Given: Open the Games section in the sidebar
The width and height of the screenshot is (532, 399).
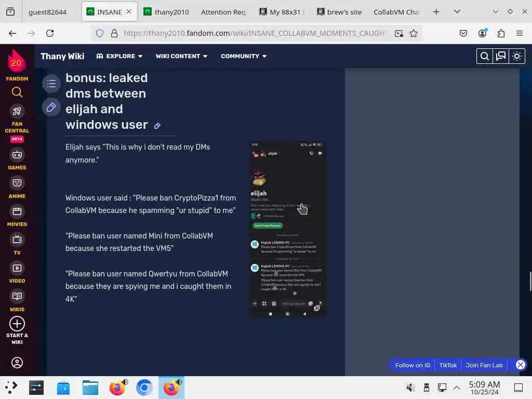Looking at the screenshot, I should [17, 159].
